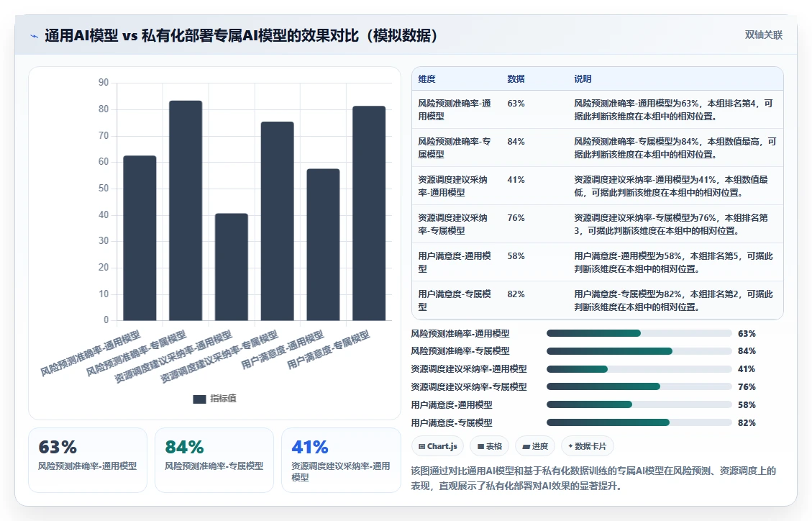Click the description mentioning 本组数值最高
The width and height of the screenshot is (812, 521).
click(675, 148)
